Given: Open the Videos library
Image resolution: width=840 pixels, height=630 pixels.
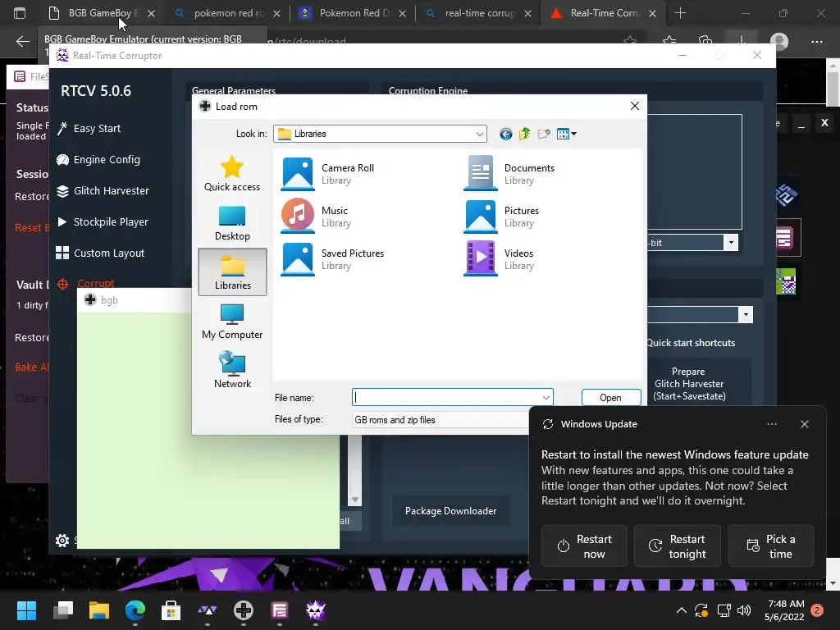Looking at the screenshot, I should (500, 258).
